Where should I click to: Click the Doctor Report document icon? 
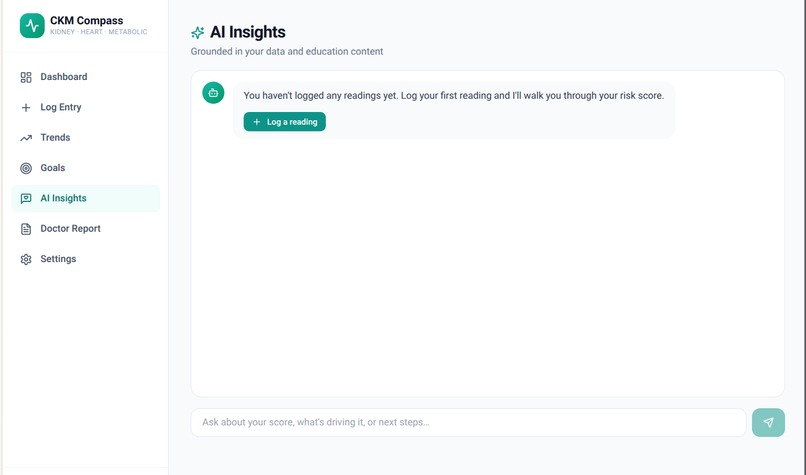[x=26, y=229]
